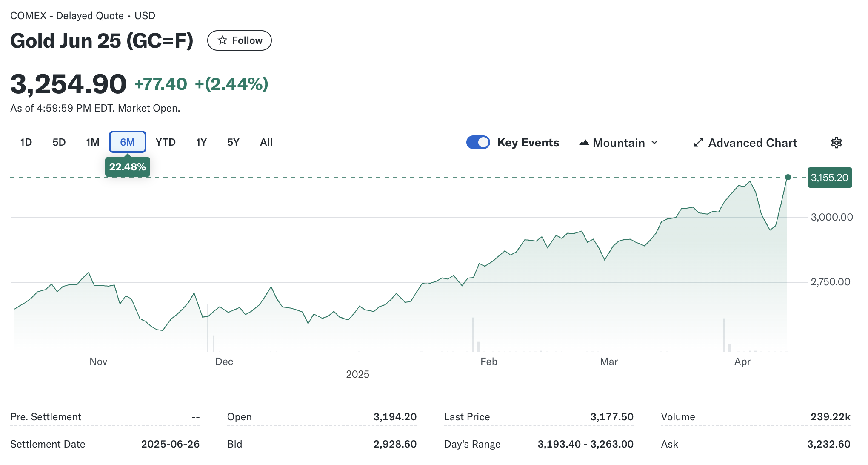This screenshot has width=868, height=465.
Task: Choose the 5Y time range
Action: [233, 142]
